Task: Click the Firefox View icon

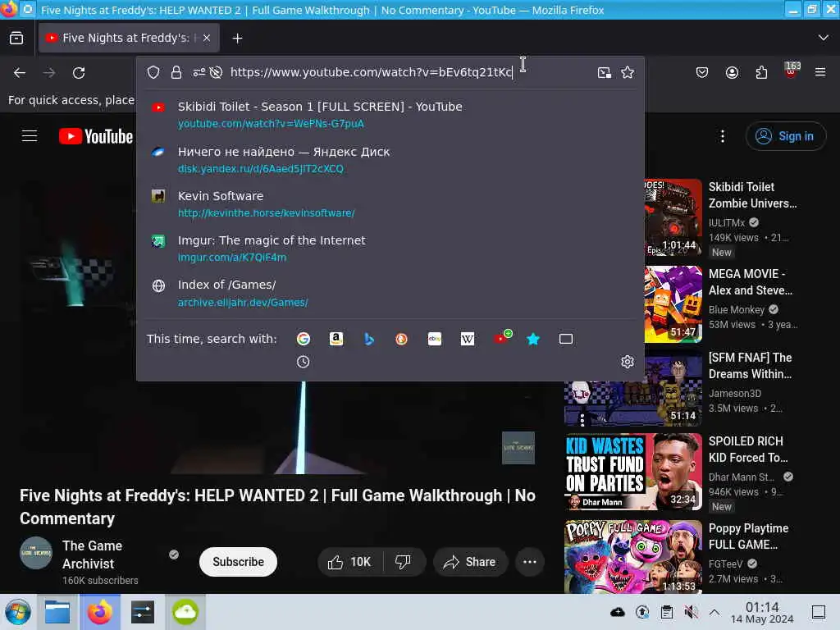Action: [16, 38]
